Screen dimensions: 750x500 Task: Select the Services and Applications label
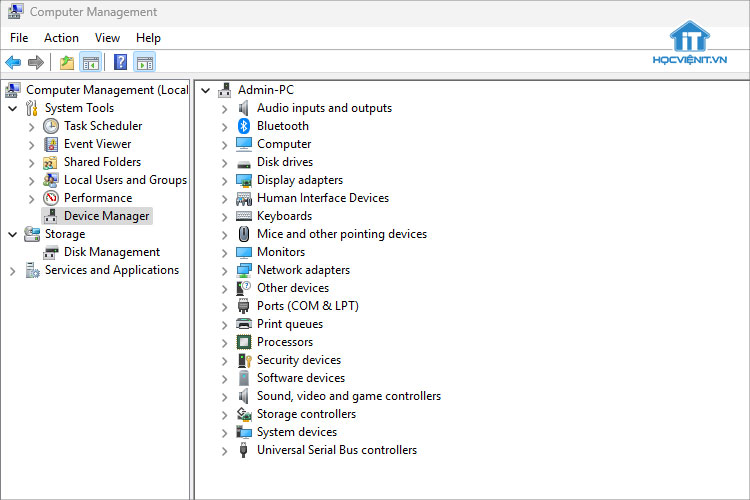click(x=112, y=270)
